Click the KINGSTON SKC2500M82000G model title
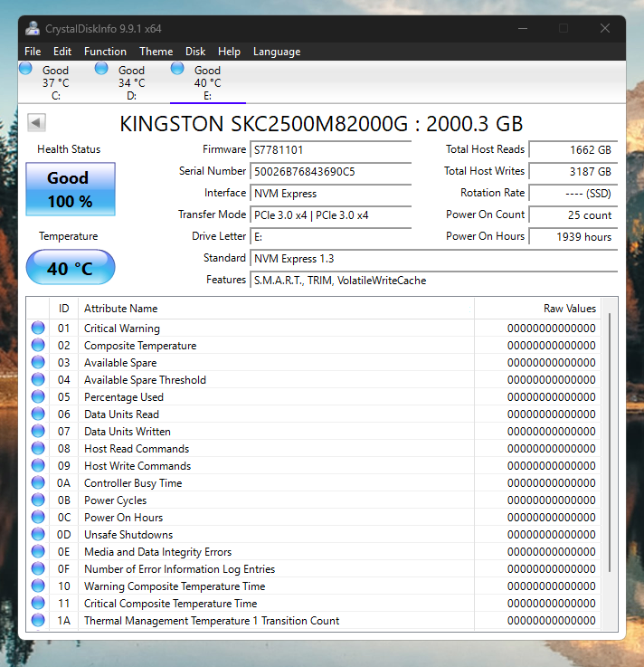 point(321,124)
